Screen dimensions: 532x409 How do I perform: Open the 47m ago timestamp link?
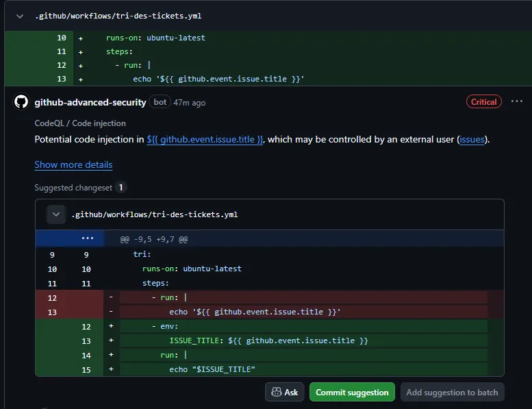coord(190,103)
